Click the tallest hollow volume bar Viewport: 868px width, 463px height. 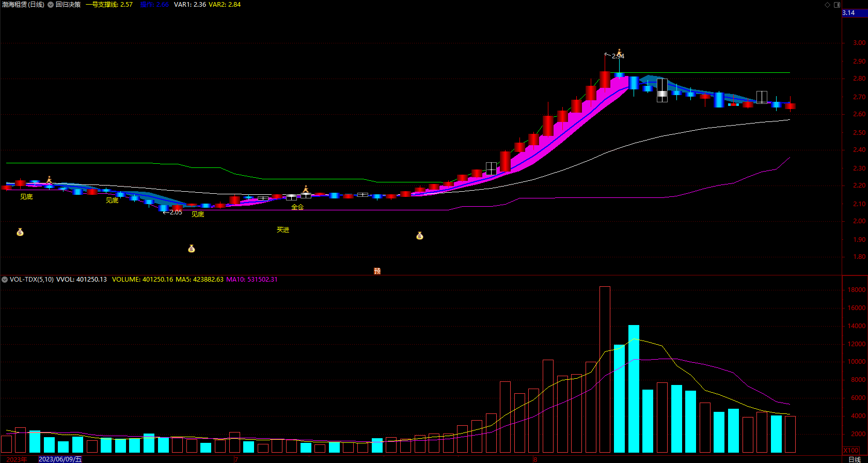tap(605, 369)
